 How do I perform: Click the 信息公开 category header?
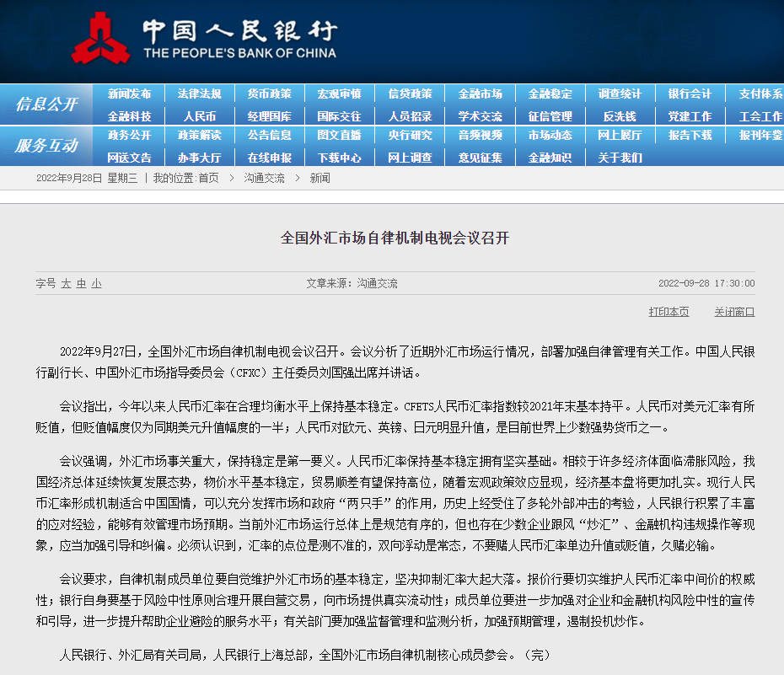pyautogui.click(x=46, y=104)
